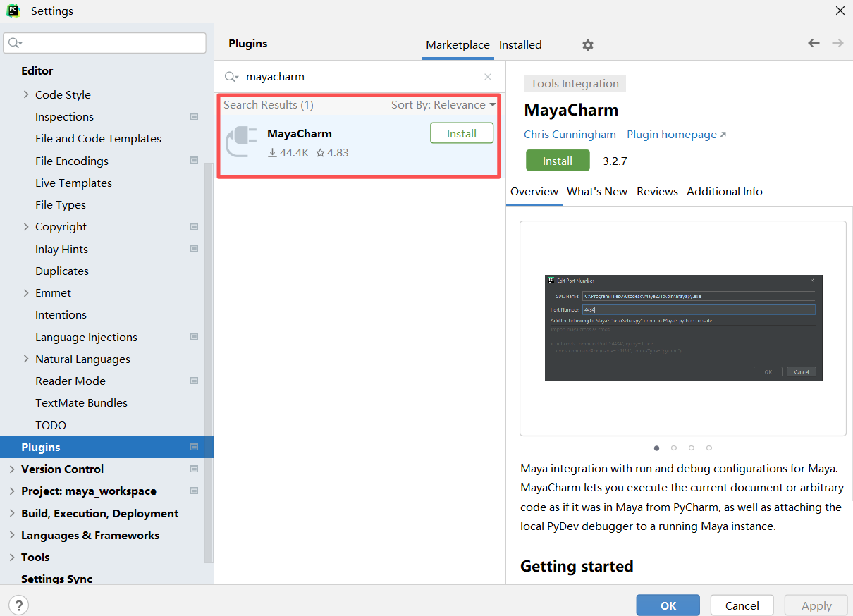Click the MayaCharm plug icon
853x616 pixels.
point(241,142)
